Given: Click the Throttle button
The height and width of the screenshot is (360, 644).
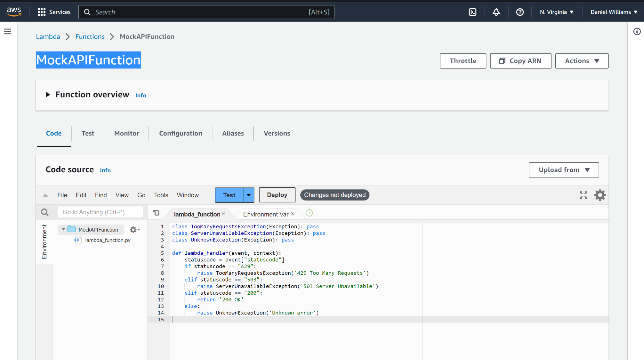Looking at the screenshot, I should [463, 61].
